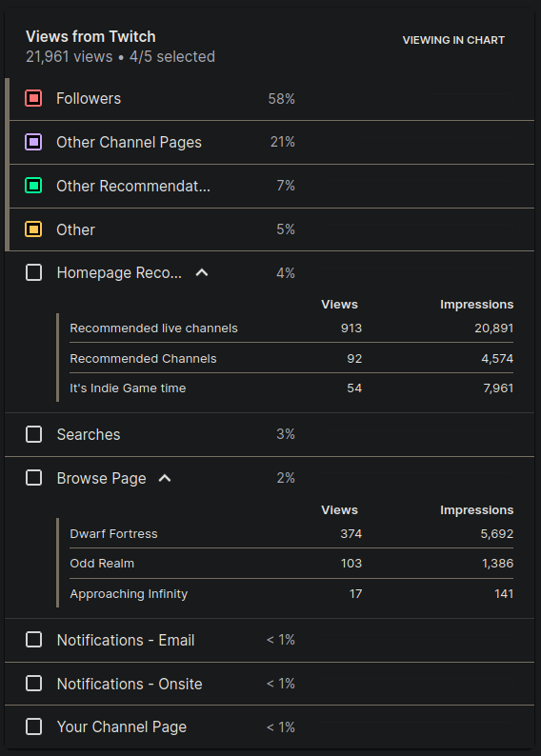Click the Followers source label
Screen dimensions: 541x756
point(89,98)
